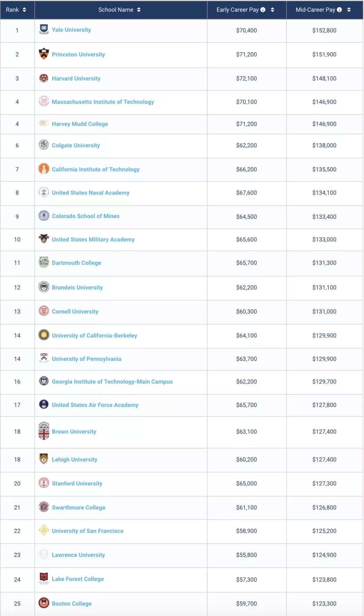Click the Brown University crest icon

pyautogui.click(x=44, y=431)
